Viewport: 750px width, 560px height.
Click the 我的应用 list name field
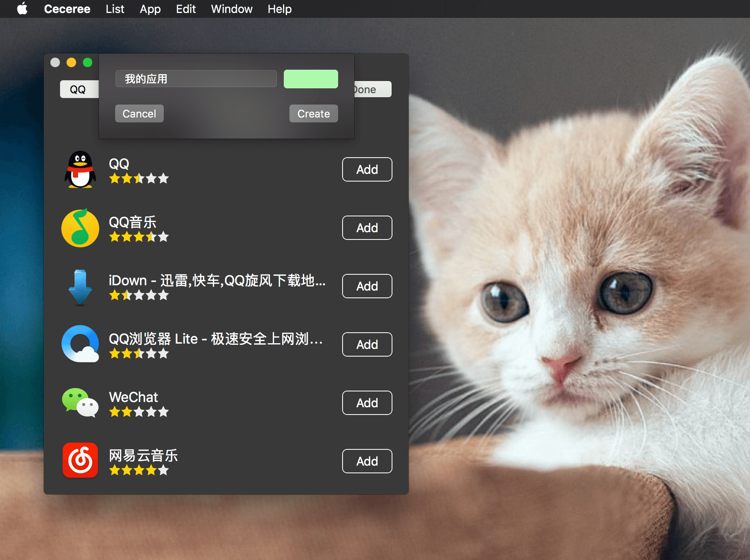point(196,79)
